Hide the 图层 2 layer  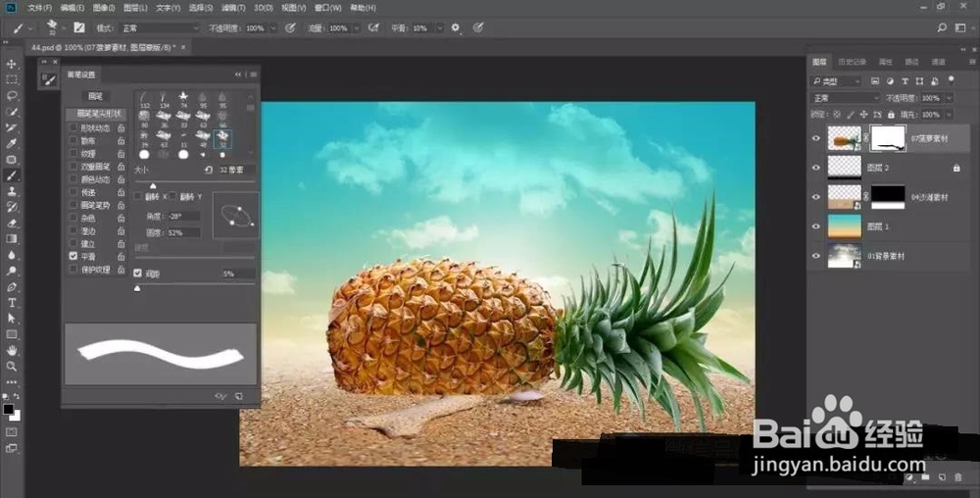(x=815, y=168)
